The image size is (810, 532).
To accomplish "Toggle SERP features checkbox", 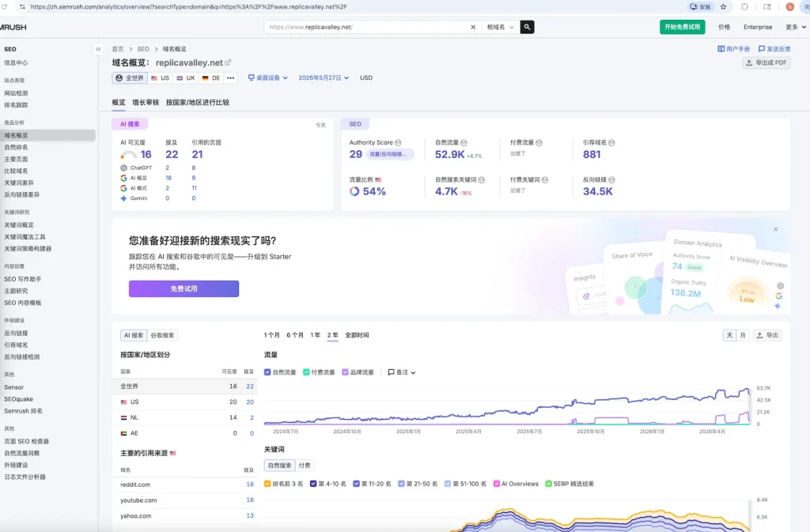I will tap(549, 484).
